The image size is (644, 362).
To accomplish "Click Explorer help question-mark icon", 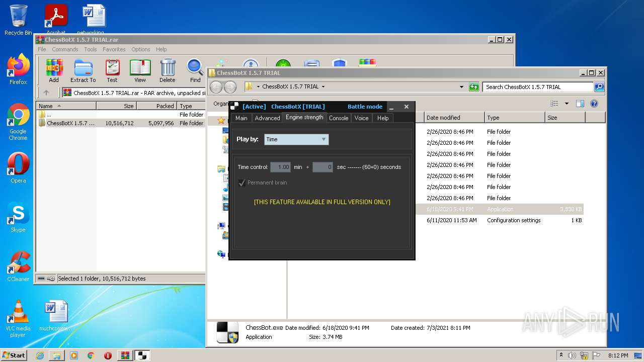I will click(594, 104).
